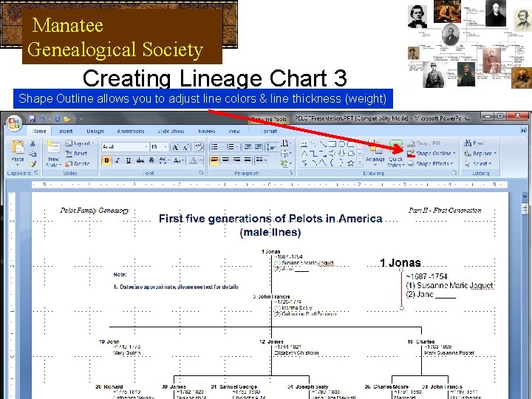Select the Isosceles Triangle shape in gallery
Image resolution: width=532 pixels, height=399 pixels.
tap(304, 154)
